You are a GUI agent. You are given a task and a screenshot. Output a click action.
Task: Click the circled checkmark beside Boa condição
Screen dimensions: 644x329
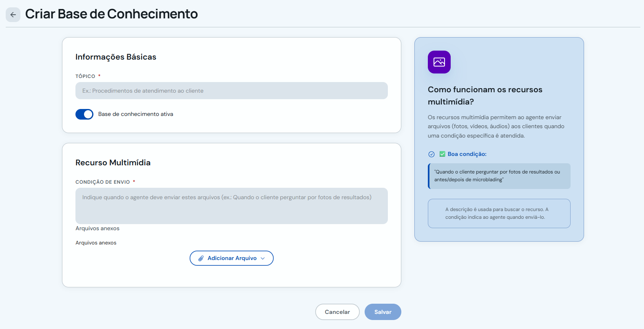432,154
